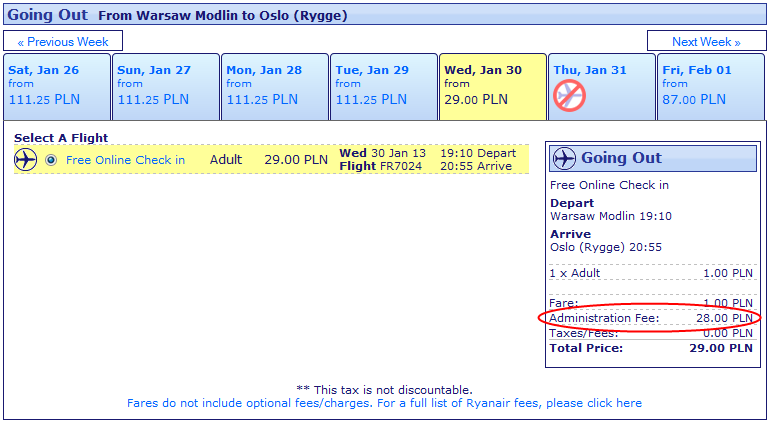Open the Ryanair fees 'click here' link
This screenshot has width=769, height=422.
[x=615, y=403]
